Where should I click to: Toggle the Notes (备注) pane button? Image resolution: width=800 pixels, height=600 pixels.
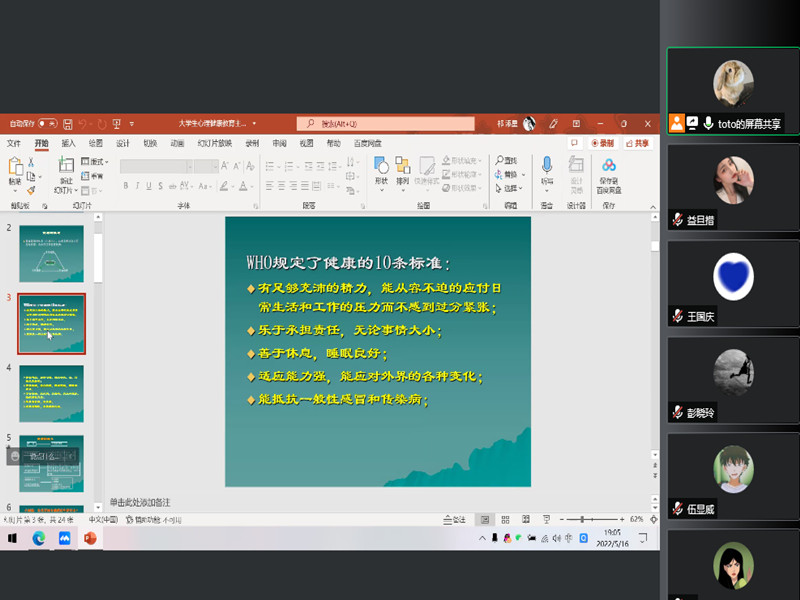pos(455,520)
